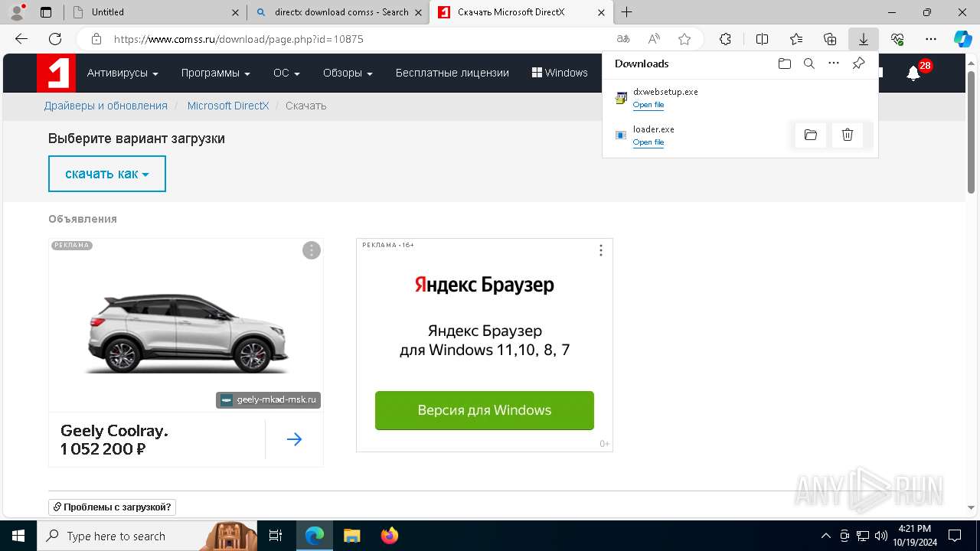
Task: Add page to favorites star
Action: pyautogui.click(x=684, y=39)
